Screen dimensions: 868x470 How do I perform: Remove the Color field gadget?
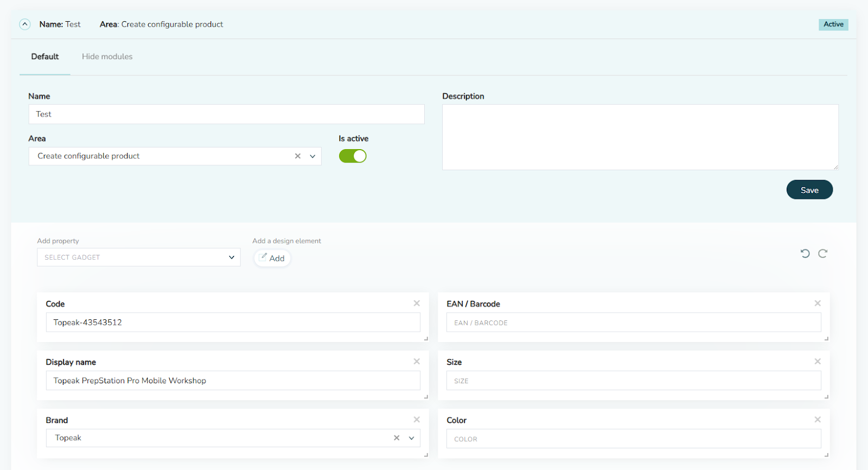(x=818, y=420)
